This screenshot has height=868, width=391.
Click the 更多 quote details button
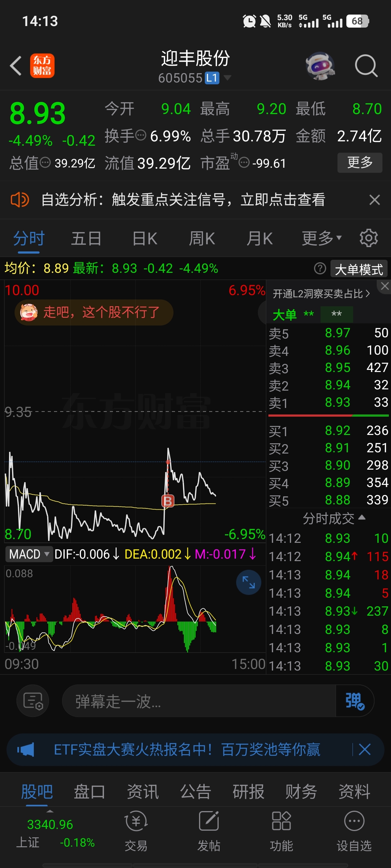(x=360, y=163)
